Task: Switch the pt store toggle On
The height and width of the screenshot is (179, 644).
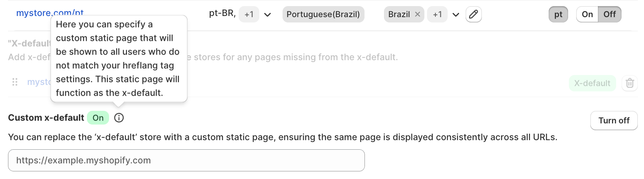Action: [587, 14]
